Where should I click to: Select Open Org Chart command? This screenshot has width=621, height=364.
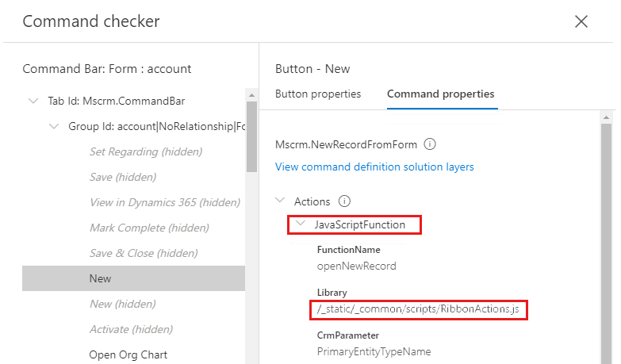(x=128, y=354)
